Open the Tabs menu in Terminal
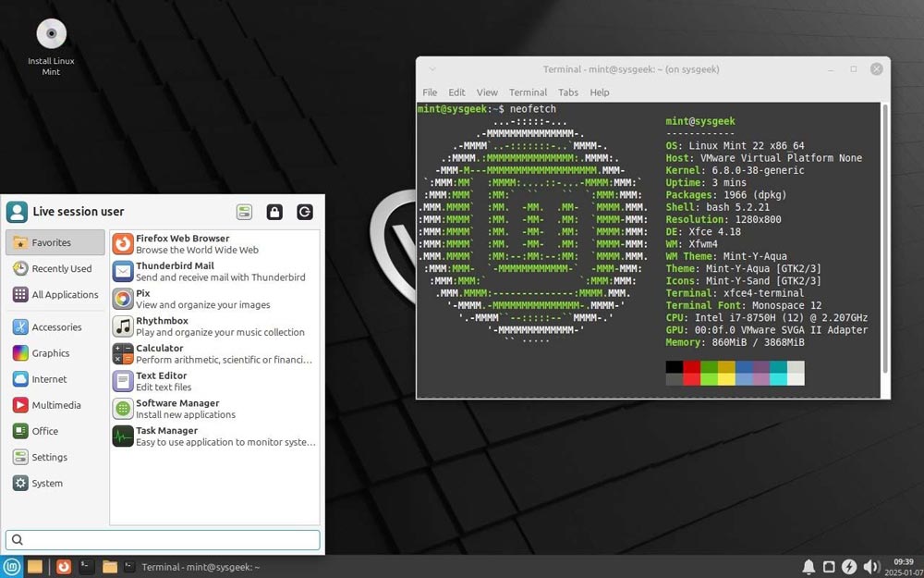 click(568, 92)
